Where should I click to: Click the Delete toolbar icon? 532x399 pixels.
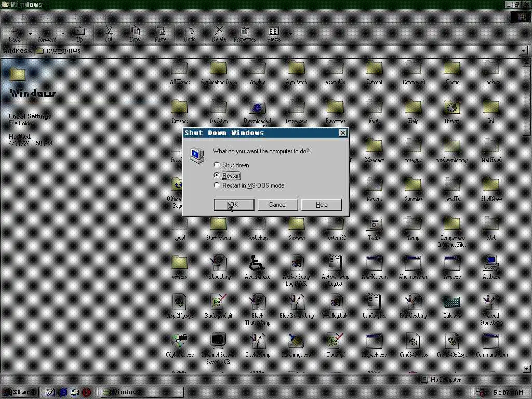click(219, 34)
